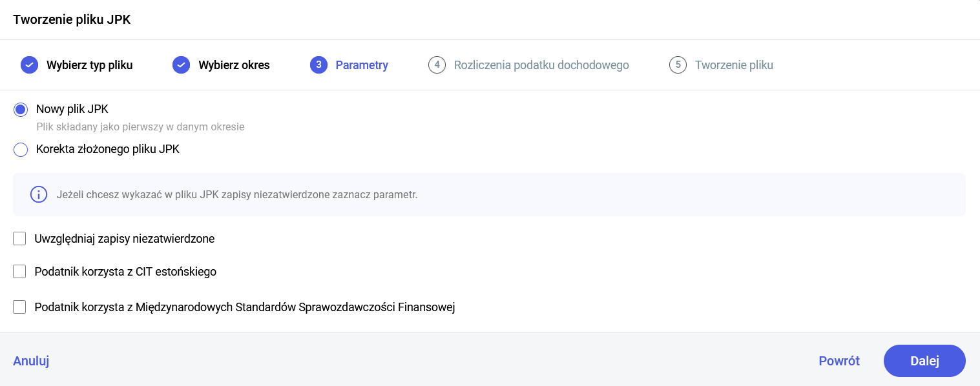Click the info icon in the hint banner
Viewport: 980px width, 386px height.
pyautogui.click(x=39, y=194)
